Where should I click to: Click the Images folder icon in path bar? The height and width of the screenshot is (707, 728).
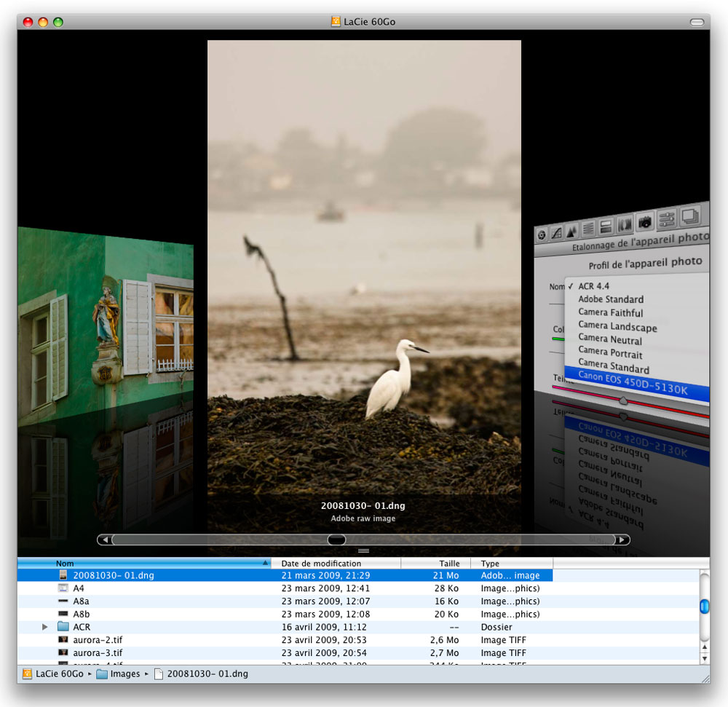point(102,674)
